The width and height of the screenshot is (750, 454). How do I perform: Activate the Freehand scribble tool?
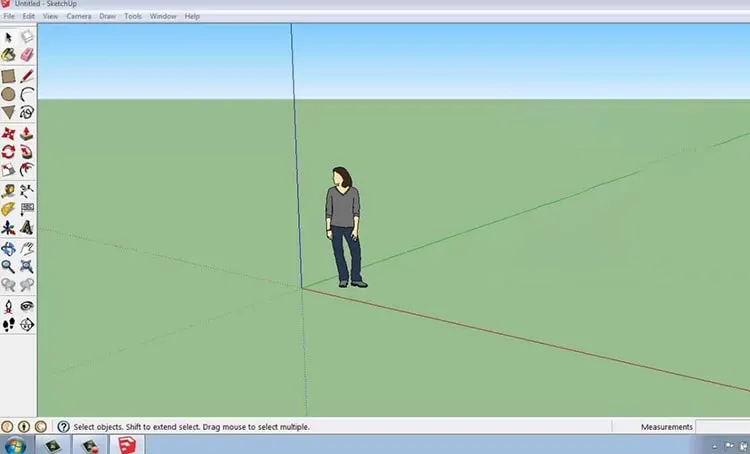27,112
